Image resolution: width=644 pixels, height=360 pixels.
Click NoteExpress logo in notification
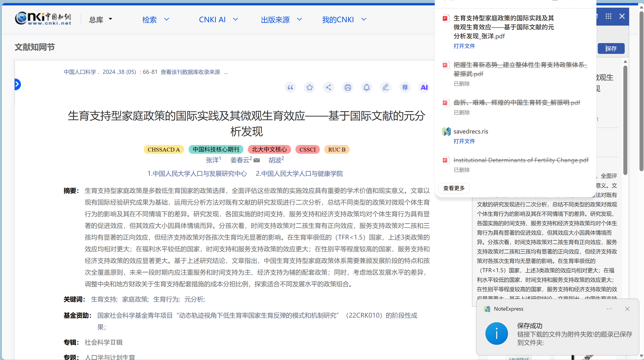(487, 309)
